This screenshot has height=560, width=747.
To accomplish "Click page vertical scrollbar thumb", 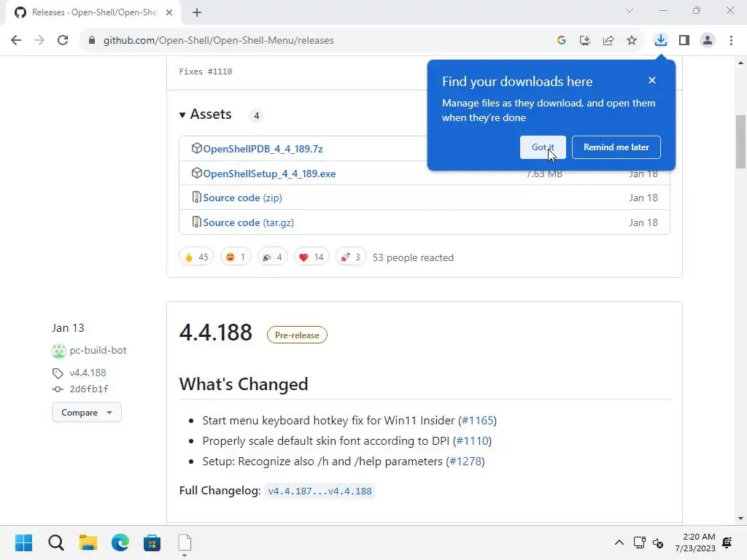I will (x=740, y=141).
